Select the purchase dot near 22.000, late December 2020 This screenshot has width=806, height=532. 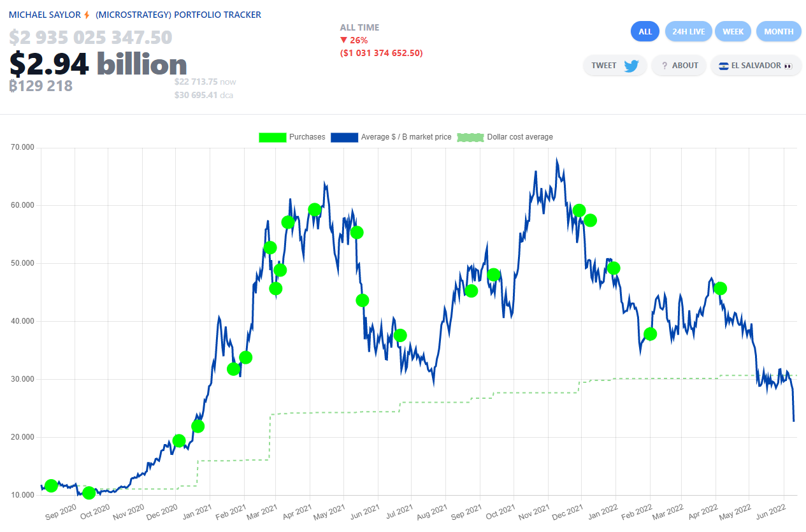(x=198, y=426)
